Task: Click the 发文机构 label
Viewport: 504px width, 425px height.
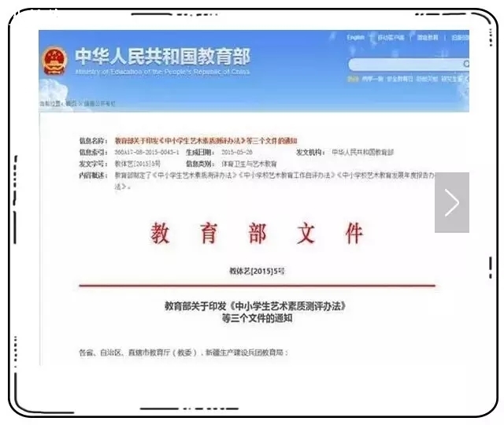Action: [310, 152]
